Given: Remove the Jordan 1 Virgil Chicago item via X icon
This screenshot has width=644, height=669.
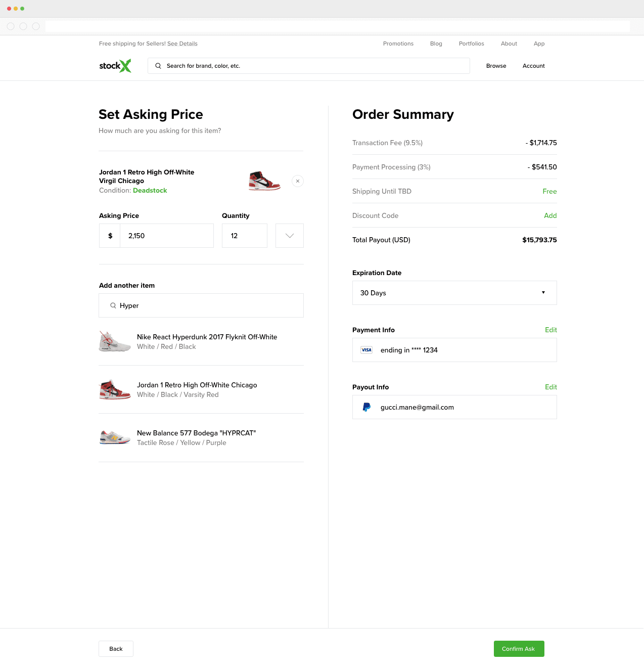Looking at the screenshot, I should click(297, 181).
